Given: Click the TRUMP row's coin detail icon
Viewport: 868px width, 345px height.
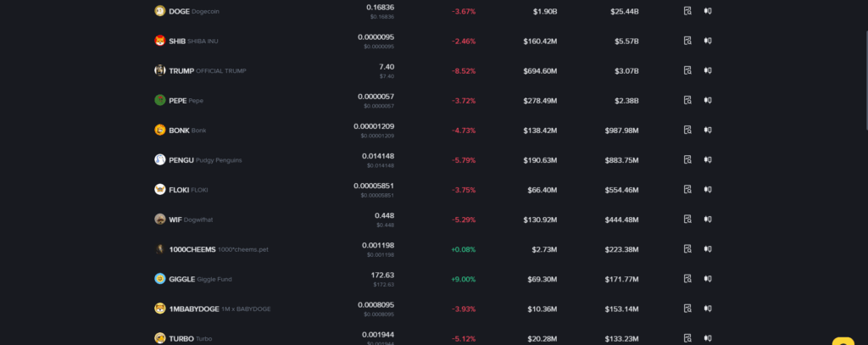Looking at the screenshot, I should (x=687, y=70).
